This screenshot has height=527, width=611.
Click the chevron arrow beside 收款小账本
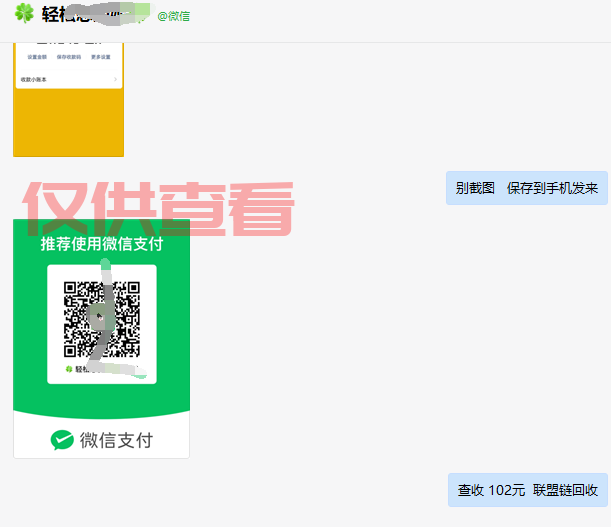pyautogui.click(x=115, y=79)
